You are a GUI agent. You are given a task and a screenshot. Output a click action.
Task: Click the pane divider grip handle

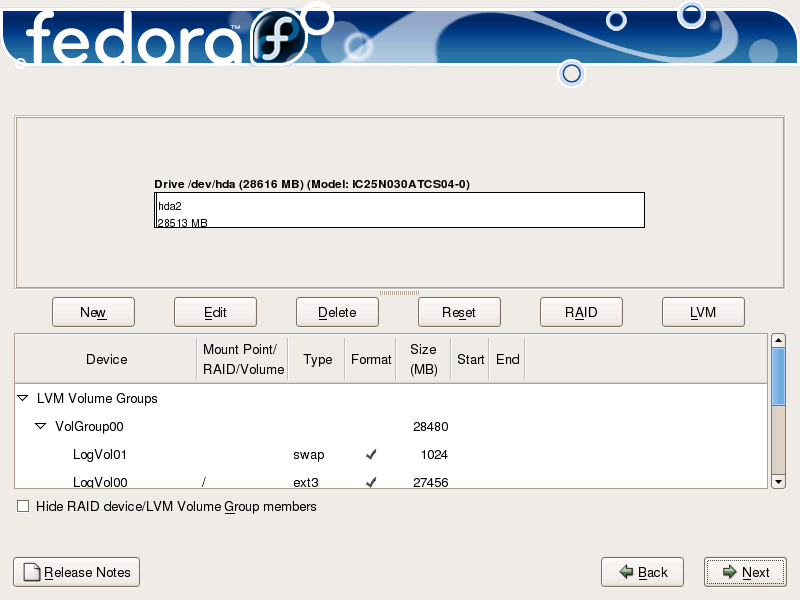click(x=399, y=293)
